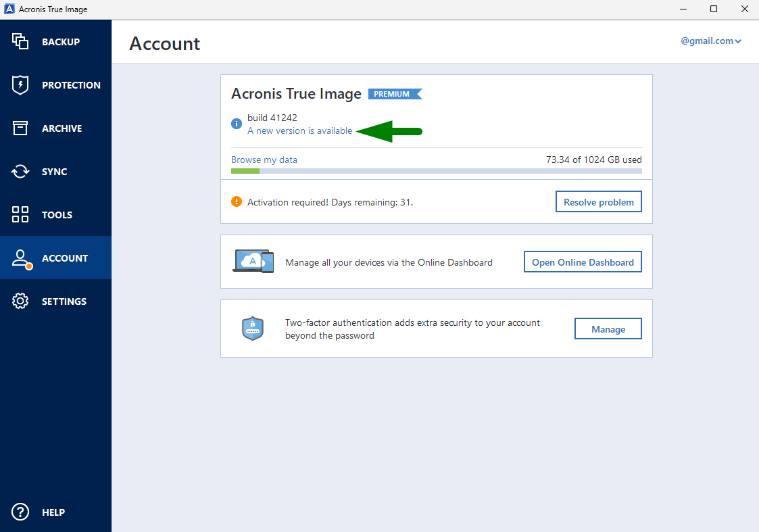Select the Account person icon
The width and height of the screenshot is (759, 532).
click(x=20, y=258)
